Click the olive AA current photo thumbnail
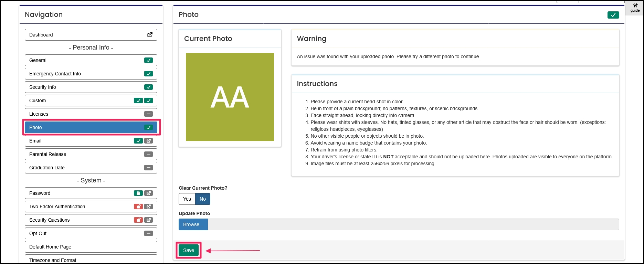Viewport: 644px width, 264px height. [x=230, y=97]
